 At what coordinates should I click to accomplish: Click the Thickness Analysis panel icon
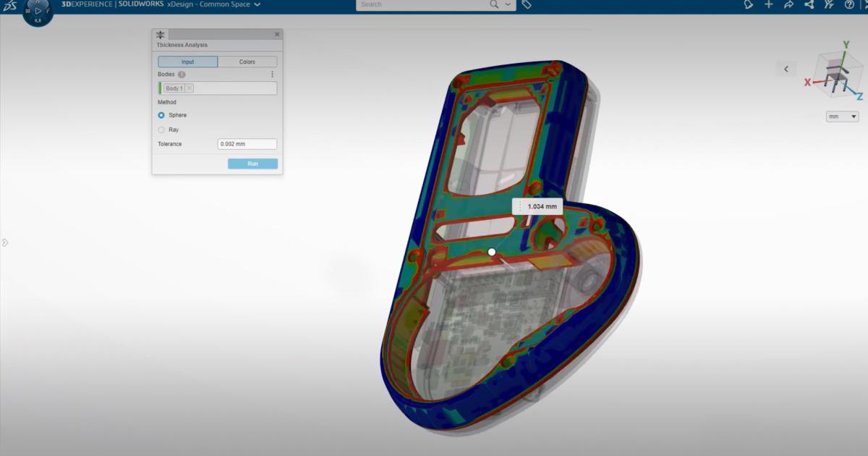coord(161,35)
